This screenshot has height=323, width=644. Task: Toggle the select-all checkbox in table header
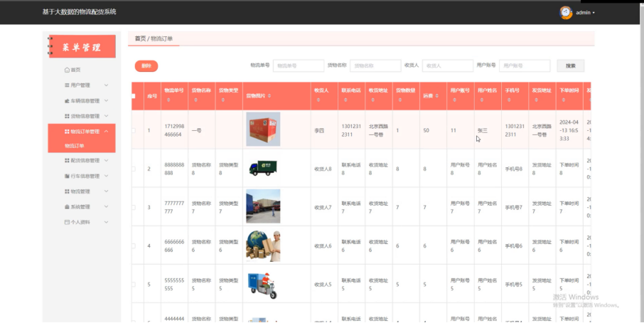click(133, 96)
